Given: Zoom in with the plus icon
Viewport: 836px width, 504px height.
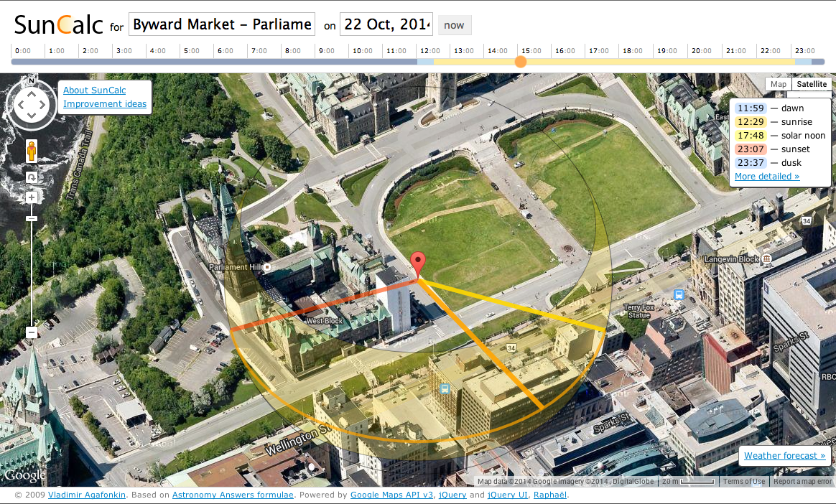Looking at the screenshot, I should click(31, 196).
